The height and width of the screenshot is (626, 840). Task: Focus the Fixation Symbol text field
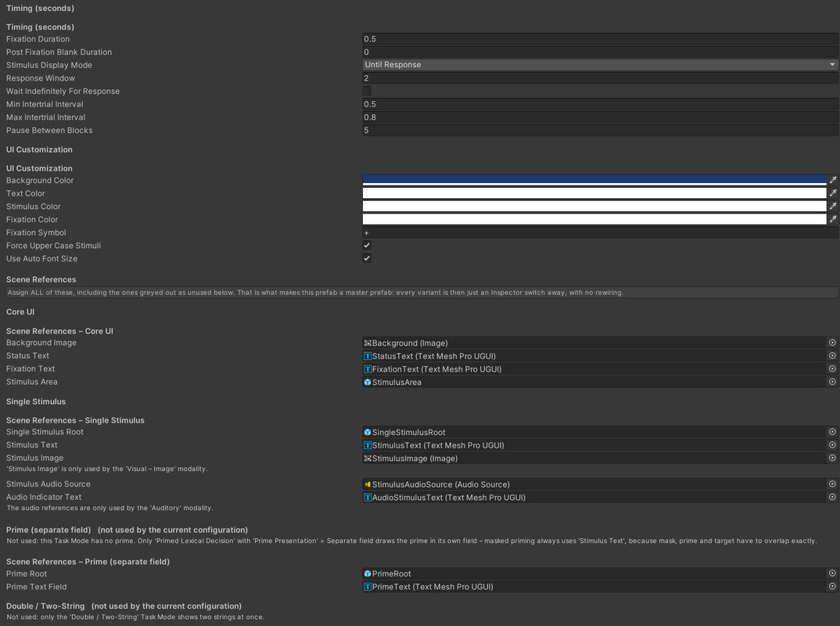click(x=600, y=232)
